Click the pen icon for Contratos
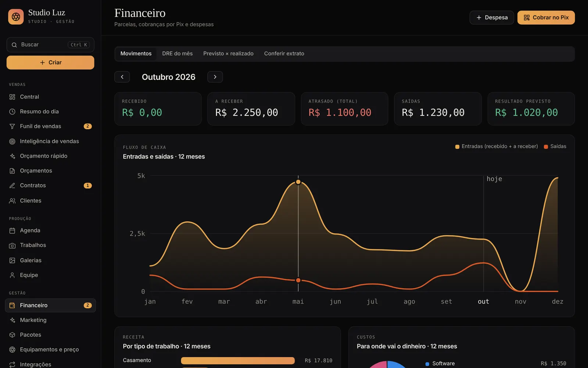 [12, 185]
